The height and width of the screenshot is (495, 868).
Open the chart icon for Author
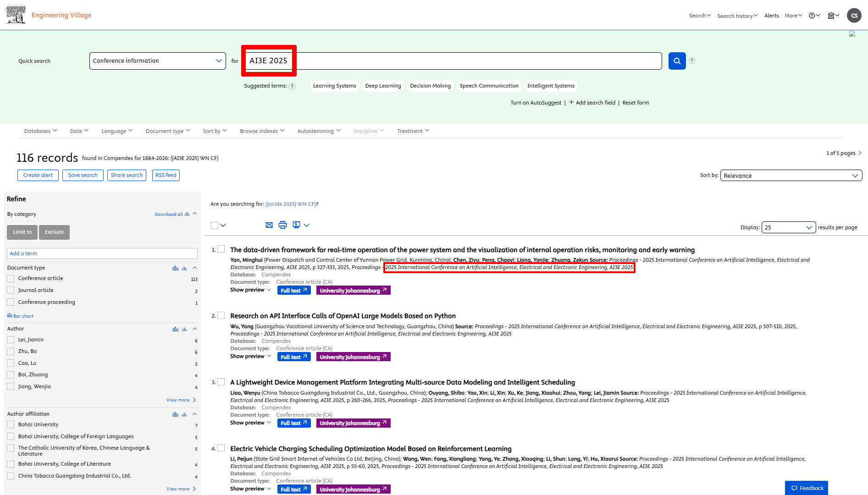175,329
